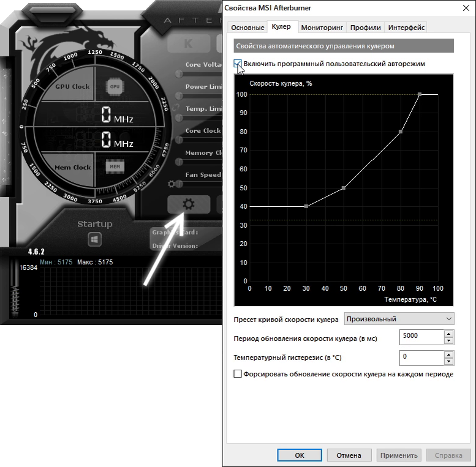476x467 pixels.
Task: Adjust the Core Voltage slider handle
Action: [179, 73]
